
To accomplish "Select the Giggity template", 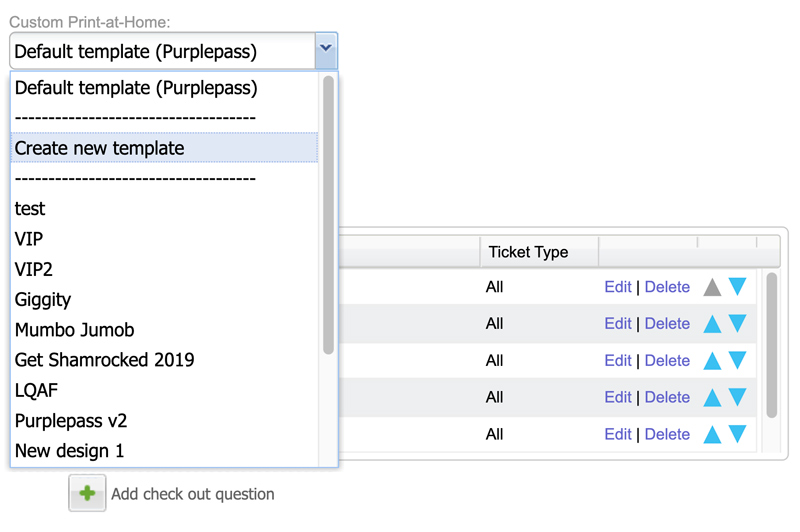I will 165,299.
